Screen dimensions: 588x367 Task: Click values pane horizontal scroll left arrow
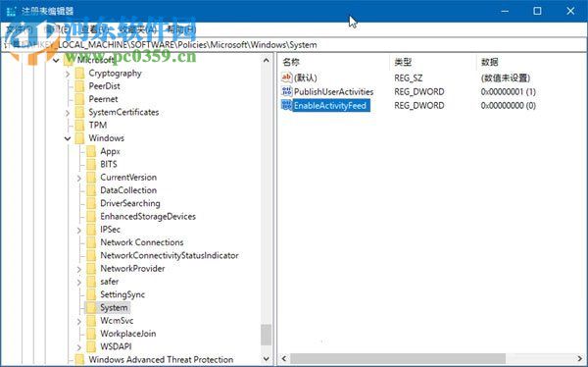pyautogui.click(x=284, y=358)
